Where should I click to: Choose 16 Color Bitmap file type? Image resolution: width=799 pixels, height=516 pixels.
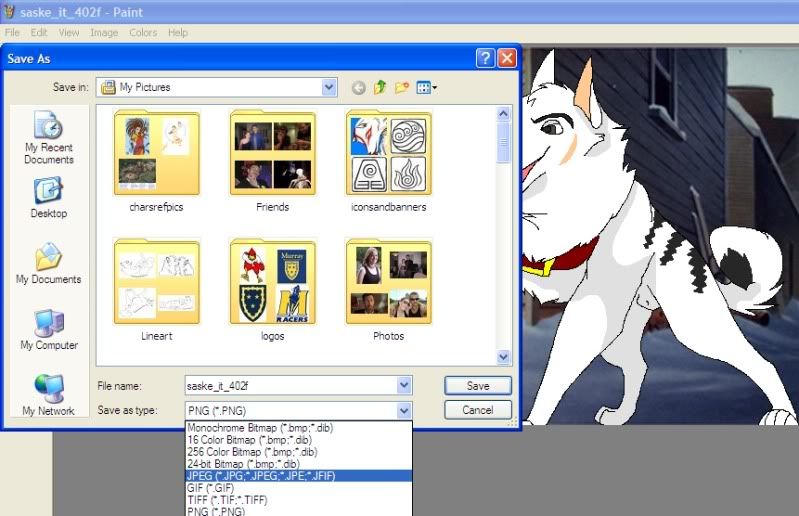point(299,440)
